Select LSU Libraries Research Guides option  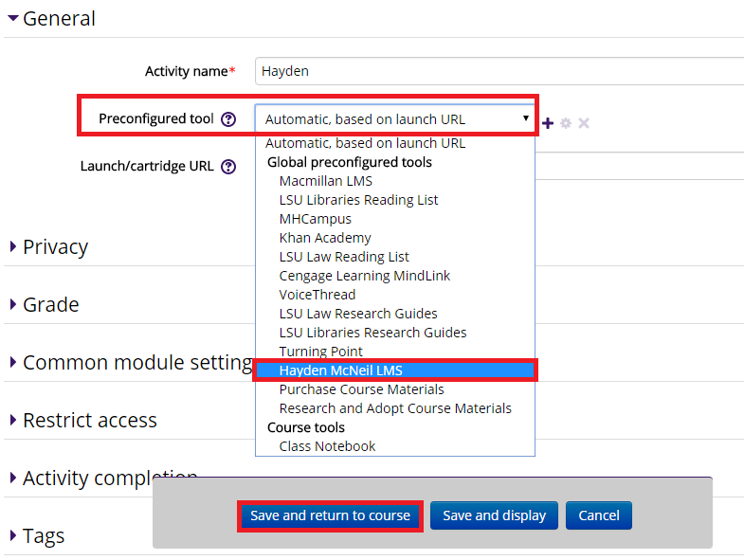pyautogui.click(x=395, y=333)
